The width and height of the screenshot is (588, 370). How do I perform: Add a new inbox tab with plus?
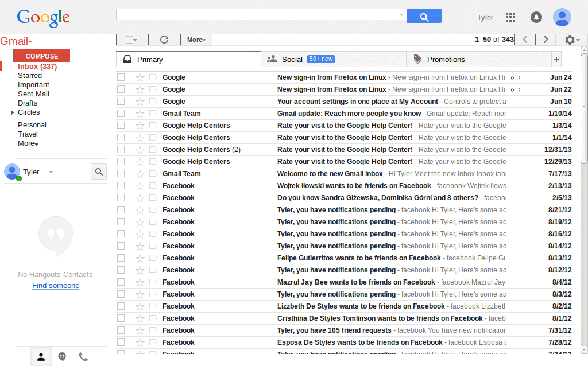coord(556,60)
